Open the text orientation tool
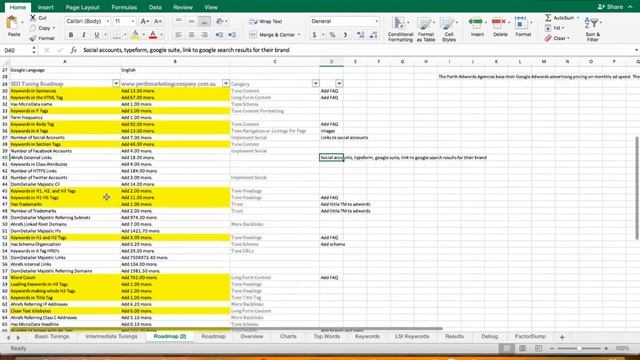The image size is (640, 360). point(220,21)
